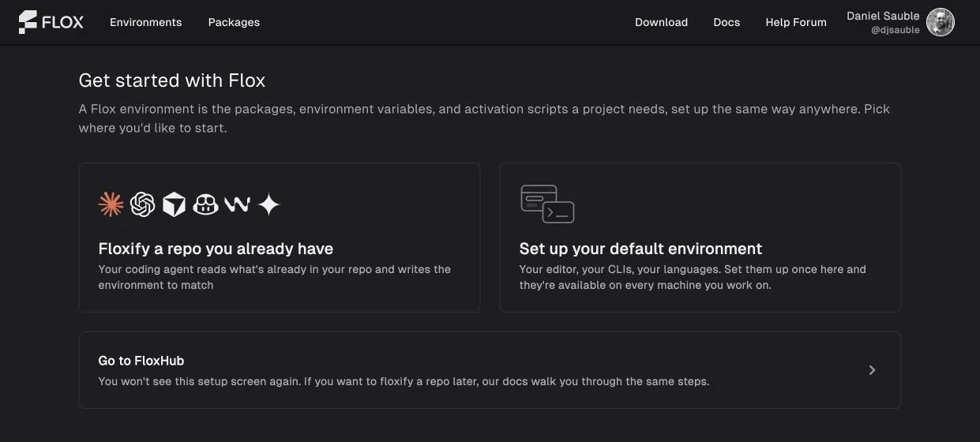980x442 pixels.
Task: Click the Flox logo in the header
Action: pyautogui.click(x=51, y=22)
